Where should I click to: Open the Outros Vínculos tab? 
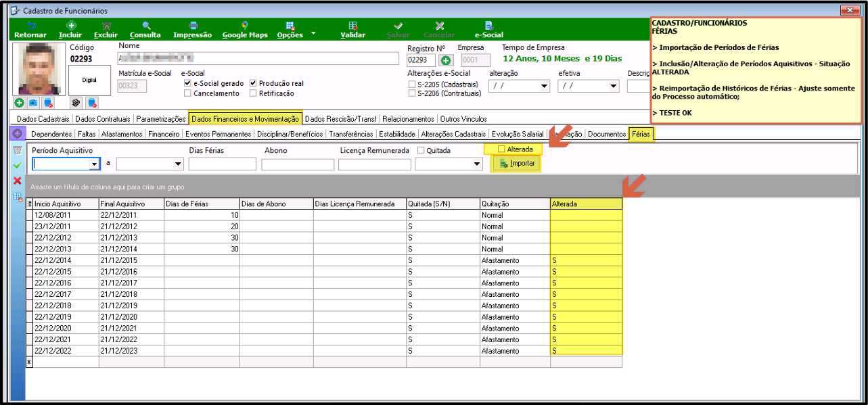click(x=463, y=119)
